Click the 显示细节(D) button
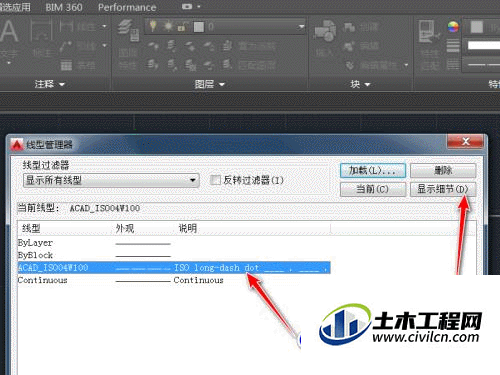Screen dimensions: 500x375 tap(443, 189)
